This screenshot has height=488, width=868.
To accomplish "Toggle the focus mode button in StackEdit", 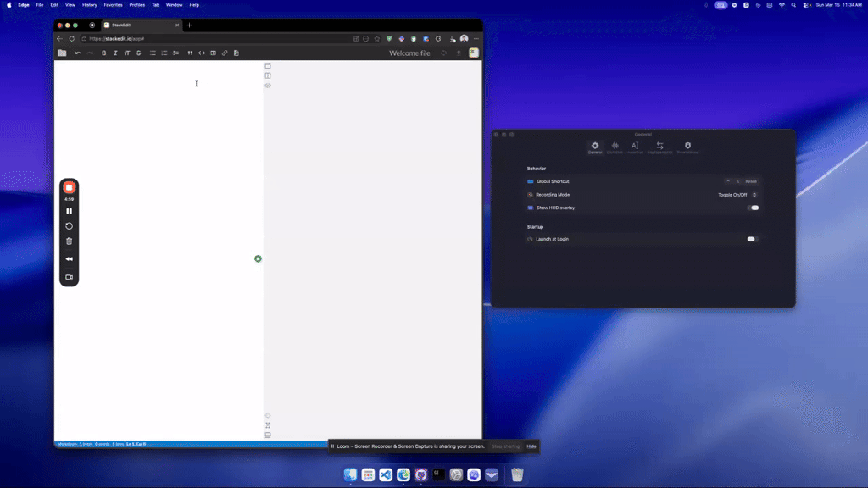I will click(x=268, y=415).
